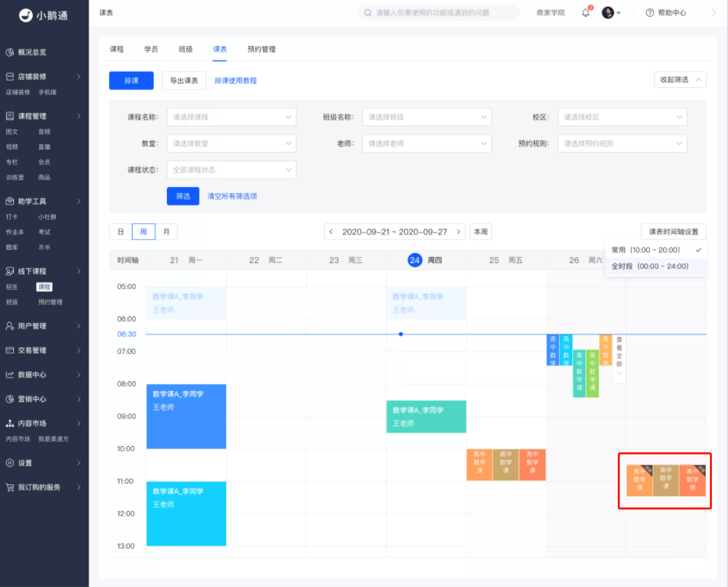
Task: Open 课表时间轴设置 button
Action: pos(674,232)
